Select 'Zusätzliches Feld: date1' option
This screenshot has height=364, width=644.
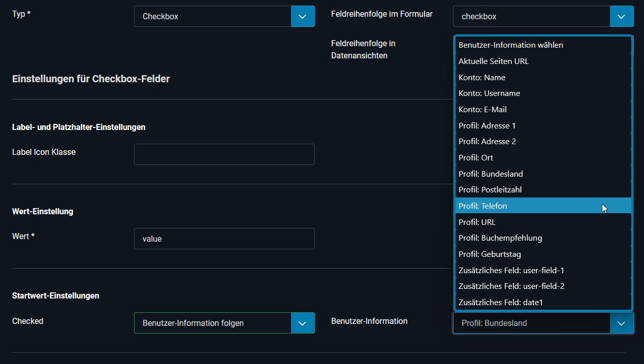point(543,302)
